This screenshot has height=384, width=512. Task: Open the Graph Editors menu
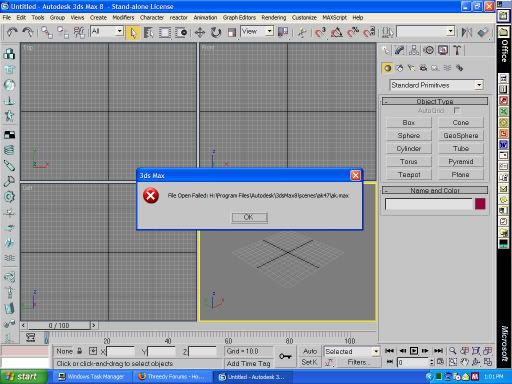coord(239,18)
